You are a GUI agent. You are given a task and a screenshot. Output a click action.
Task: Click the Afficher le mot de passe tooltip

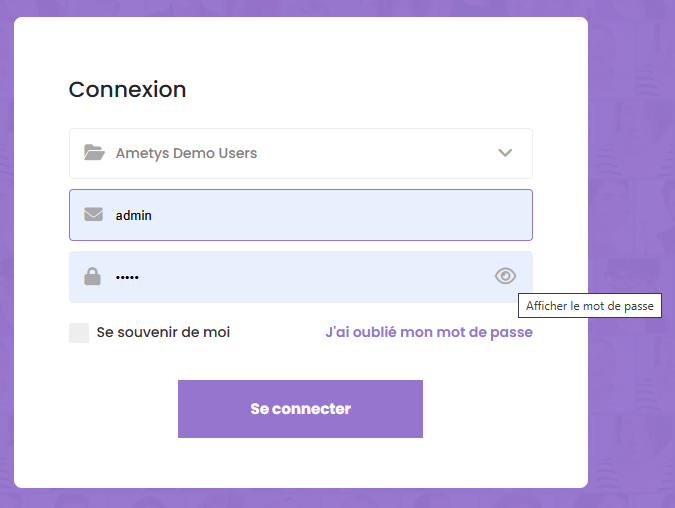[590, 306]
